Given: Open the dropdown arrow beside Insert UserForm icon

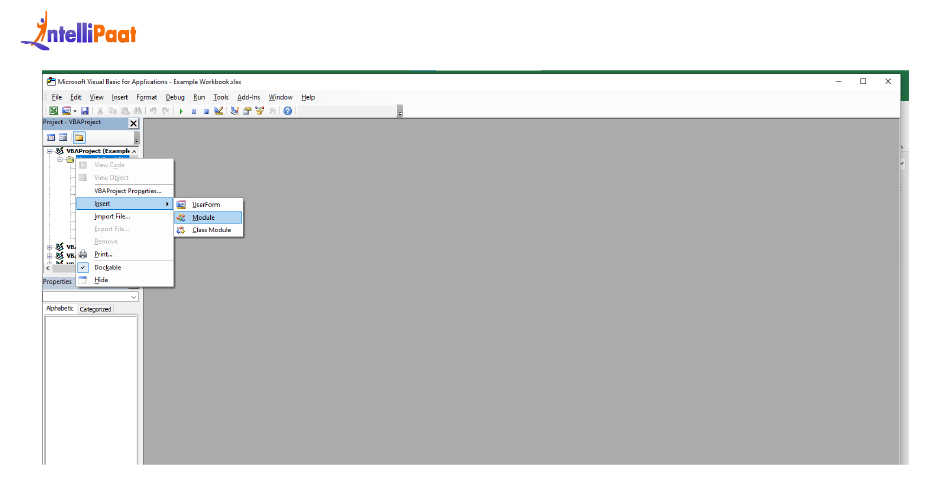Looking at the screenshot, I should (x=75, y=111).
